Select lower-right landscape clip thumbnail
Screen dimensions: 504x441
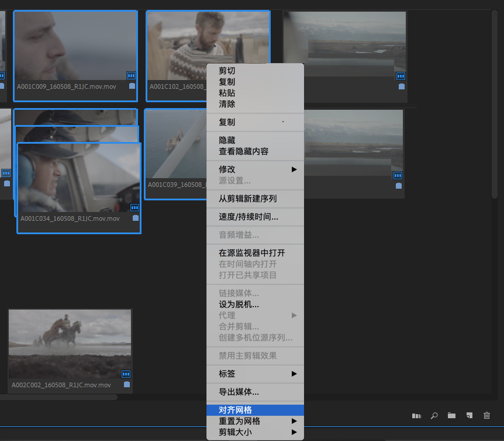pos(353,143)
